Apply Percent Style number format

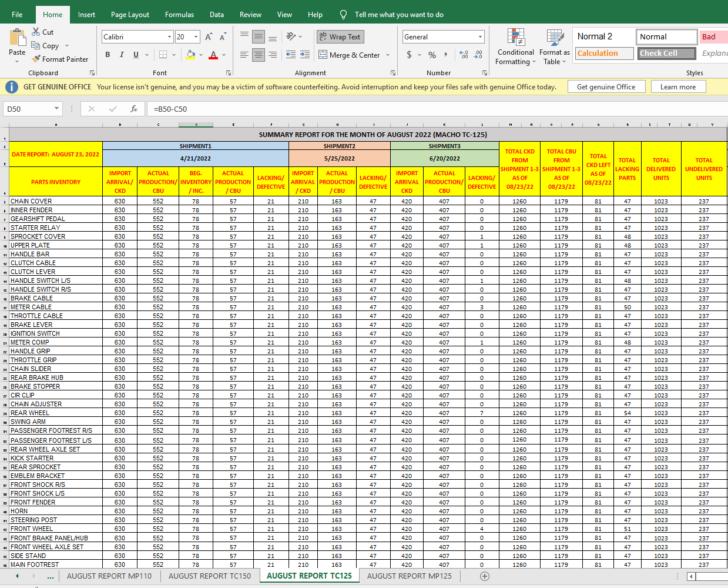(432, 55)
